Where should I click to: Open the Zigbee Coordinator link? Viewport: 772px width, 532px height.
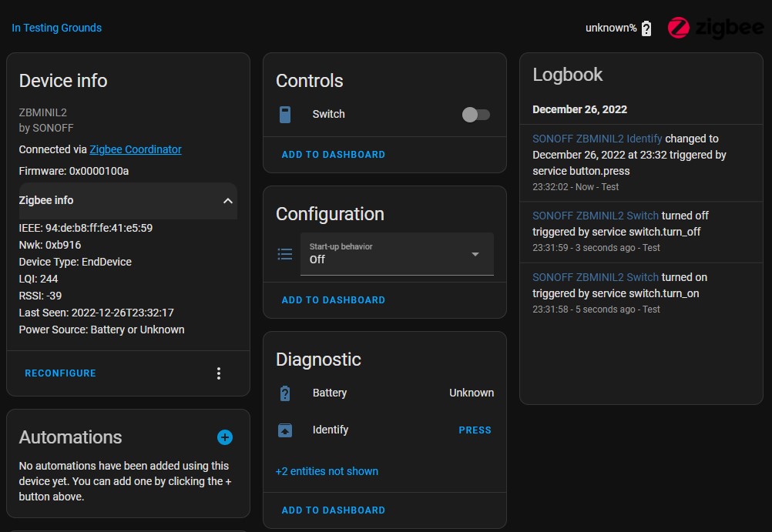pos(136,149)
